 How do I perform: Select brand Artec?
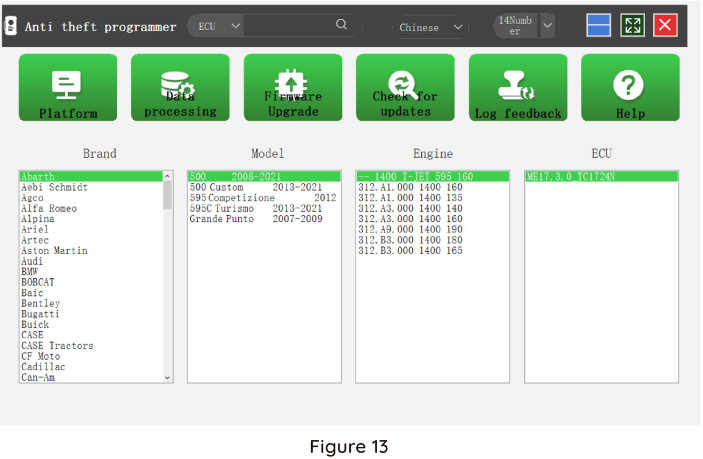coord(91,240)
